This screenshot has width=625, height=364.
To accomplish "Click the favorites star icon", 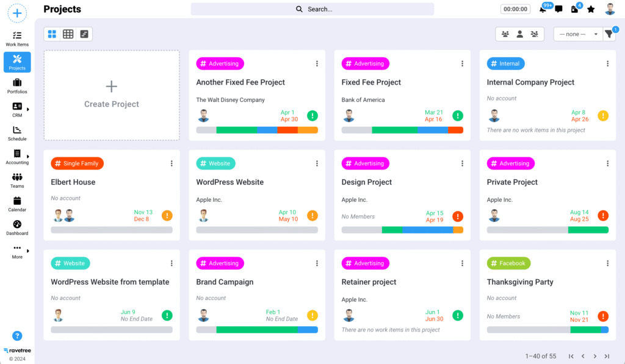I will coord(591,9).
